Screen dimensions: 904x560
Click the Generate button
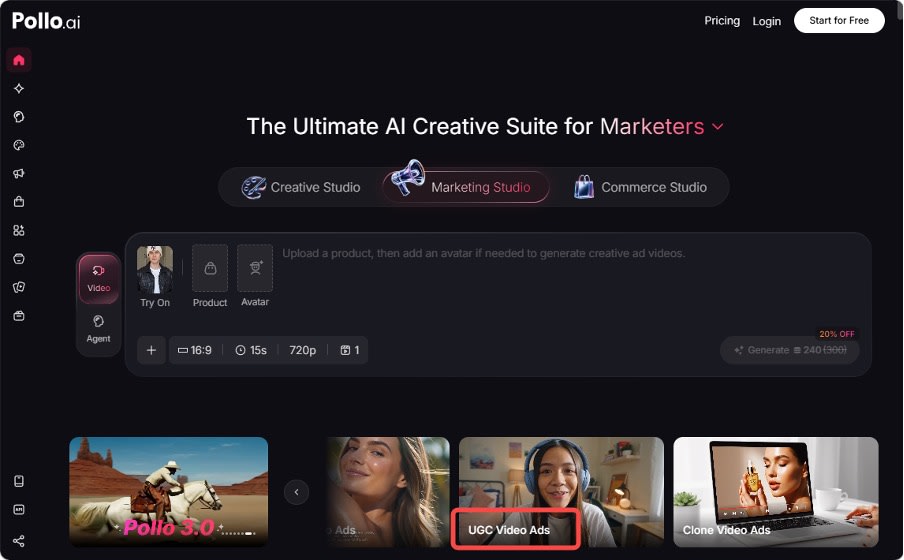pyautogui.click(x=790, y=350)
